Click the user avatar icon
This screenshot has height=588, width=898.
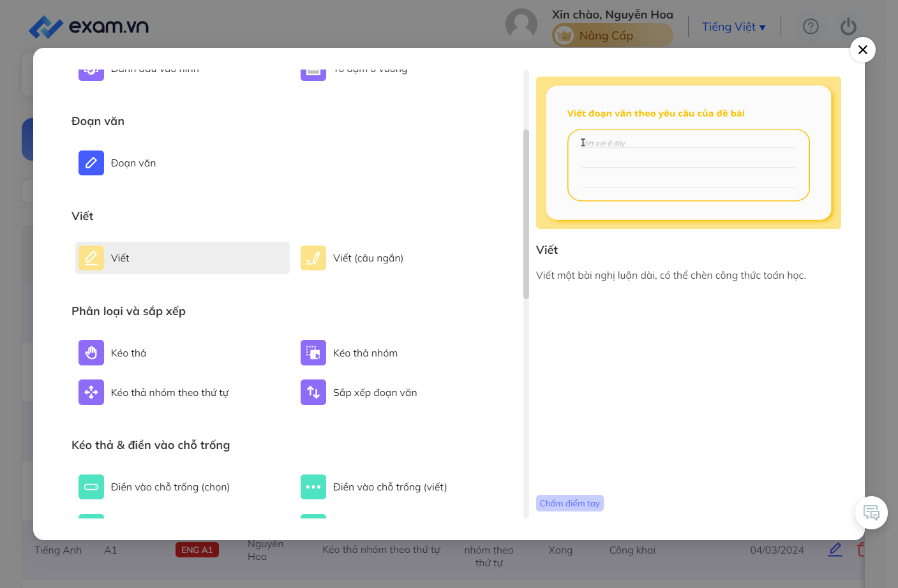coord(521,24)
